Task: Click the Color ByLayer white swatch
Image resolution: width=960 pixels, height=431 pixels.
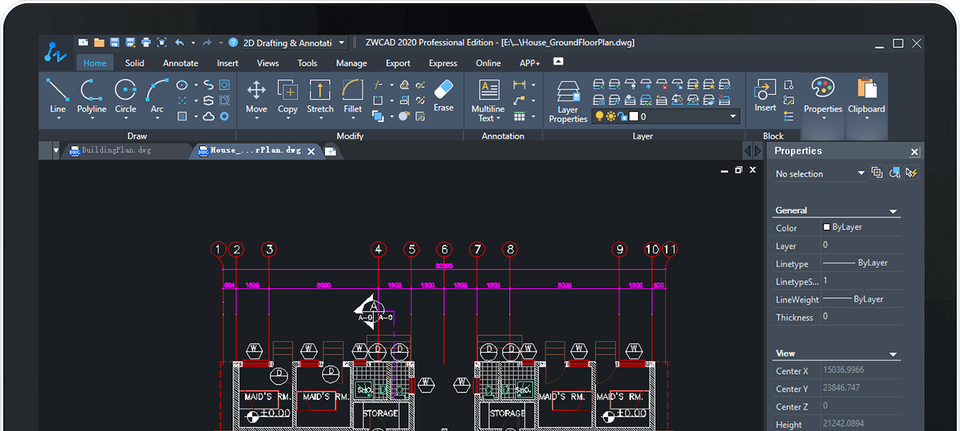Action: pos(827,227)
